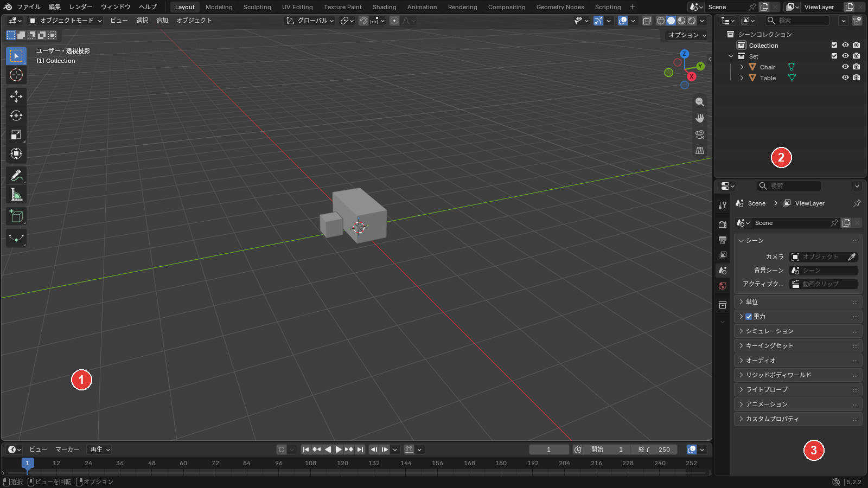Expand the Table object tree item
Image resolution: width=868 pixels, height=488 pixels.
pos(742,78)
